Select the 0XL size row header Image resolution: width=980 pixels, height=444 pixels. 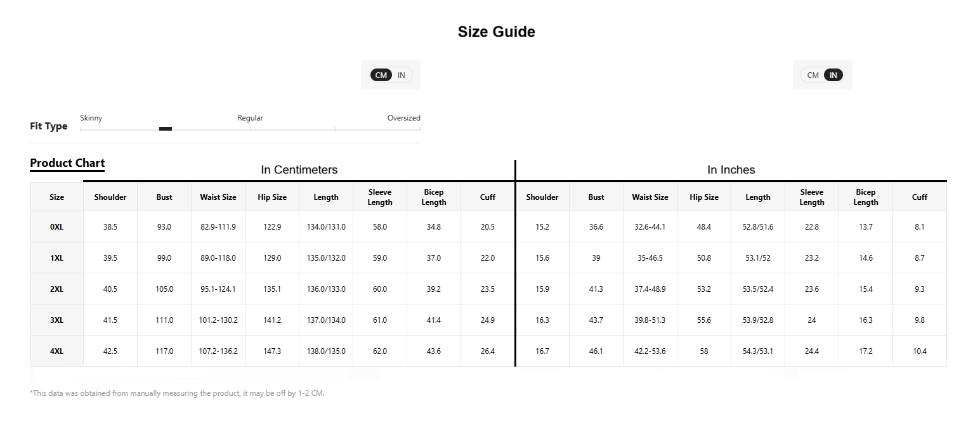56,226
